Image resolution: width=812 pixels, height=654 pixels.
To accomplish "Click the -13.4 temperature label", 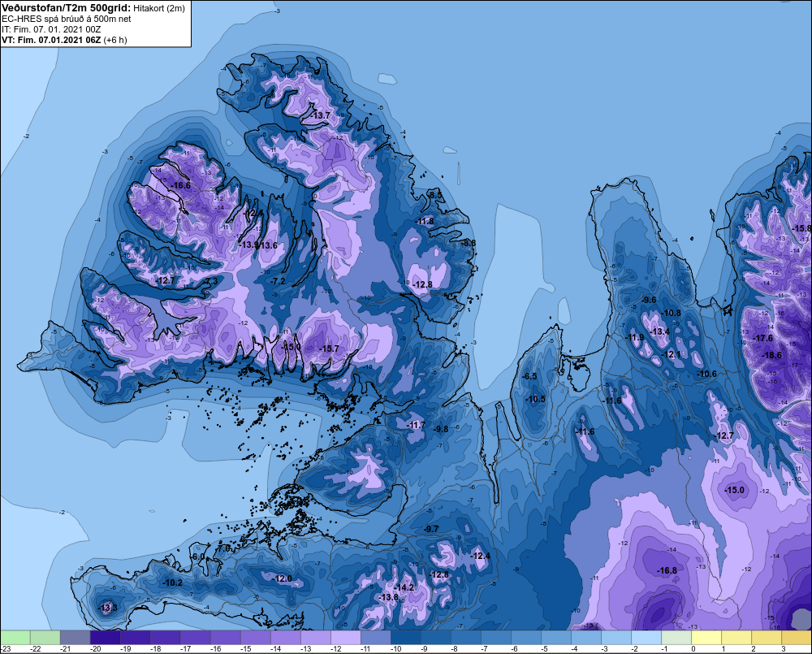I will tap(659, 331).
